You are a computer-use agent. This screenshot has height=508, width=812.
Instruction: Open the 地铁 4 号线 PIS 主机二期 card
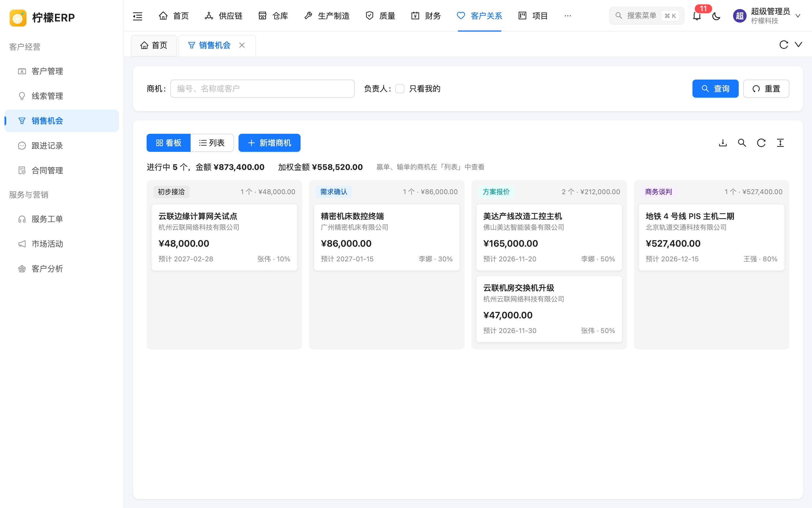click(x=711, y=238)
